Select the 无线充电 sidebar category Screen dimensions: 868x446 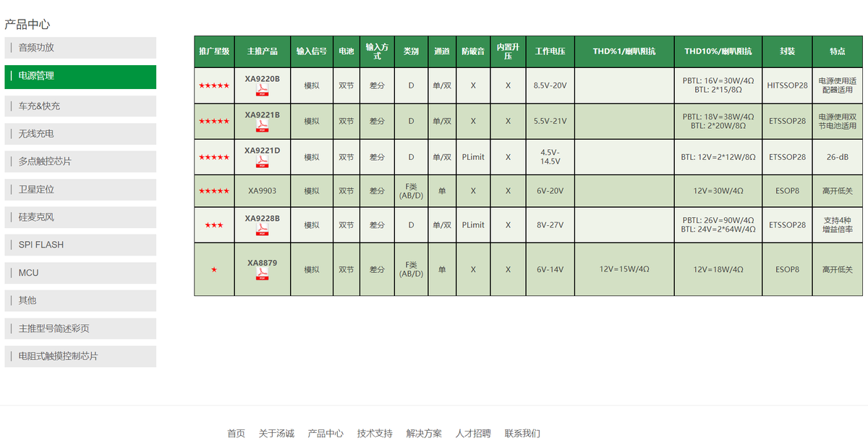click(80, 133)
